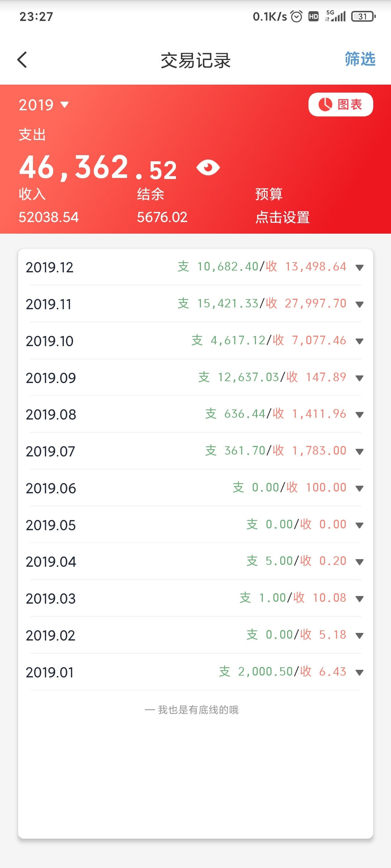Expand the 2019.07 month row arrow
Viewport: 391px width, 868px height.
coord(360,452)
